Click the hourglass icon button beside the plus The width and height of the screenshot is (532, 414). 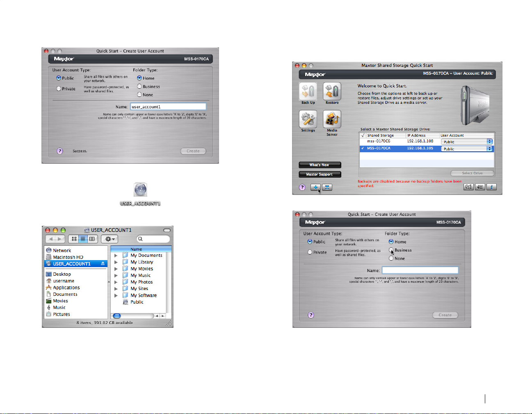(x=327, y=188)
